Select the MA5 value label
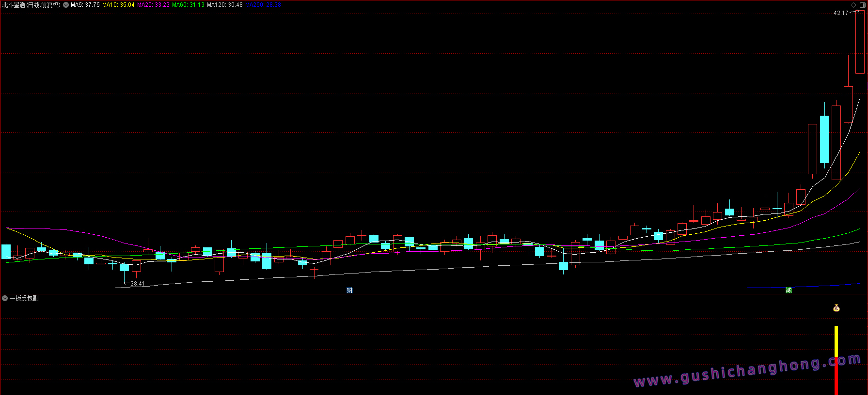The image size is (868, 395). (85, 5)
